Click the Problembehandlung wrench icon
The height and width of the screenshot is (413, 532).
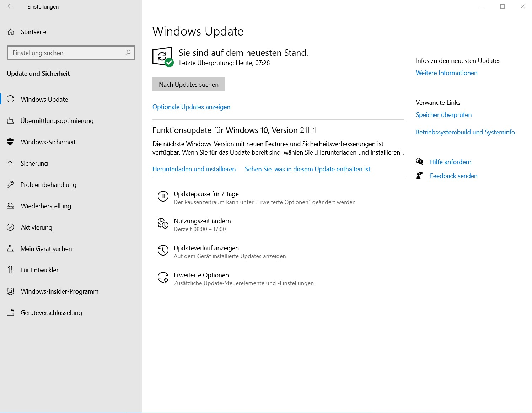point(10,184)
